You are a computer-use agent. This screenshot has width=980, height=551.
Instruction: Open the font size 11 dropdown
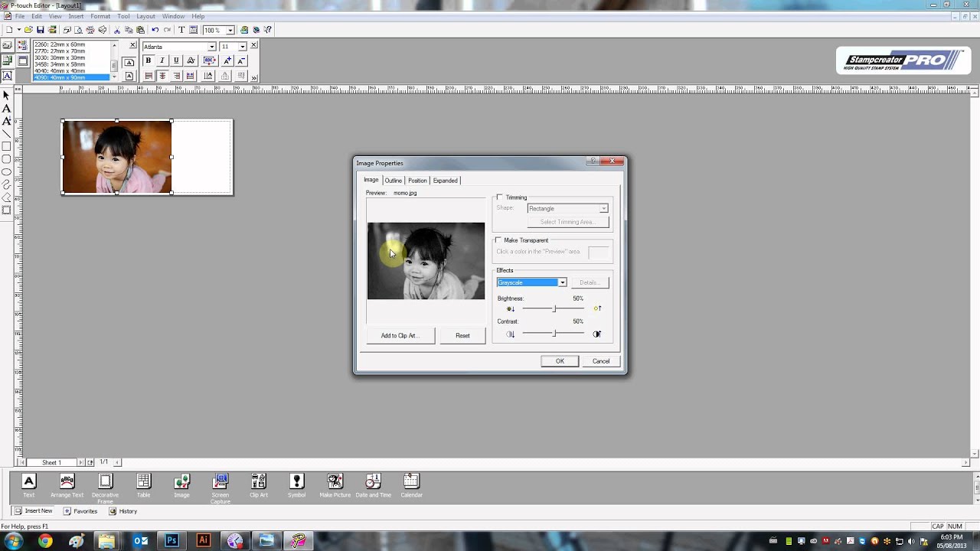pos(242,47)
